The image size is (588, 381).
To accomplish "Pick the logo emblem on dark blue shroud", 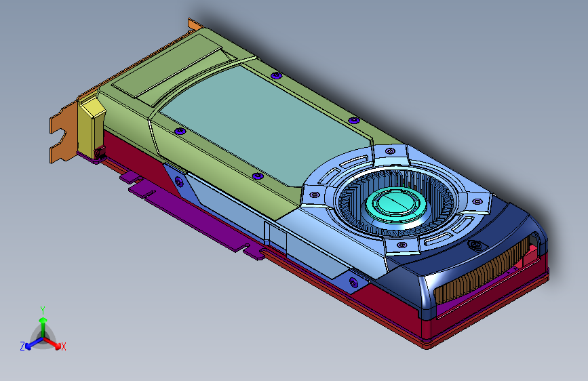I will [x=477, y=245].
